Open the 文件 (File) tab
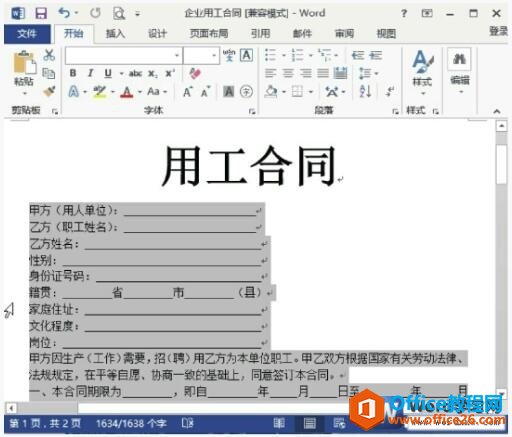This screenshot has height=437, width=512. coord(27,34)
